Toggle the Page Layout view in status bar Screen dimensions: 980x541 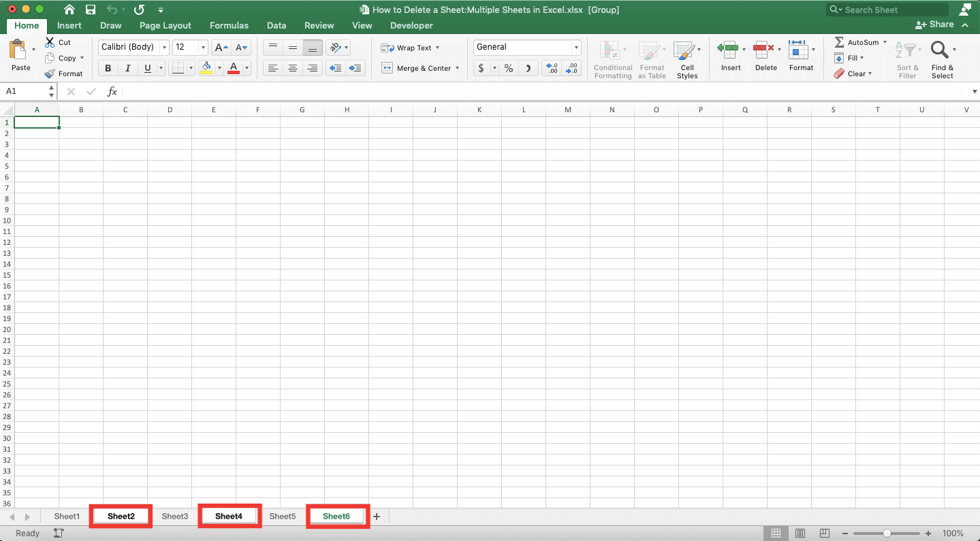(x=800, y=533)
